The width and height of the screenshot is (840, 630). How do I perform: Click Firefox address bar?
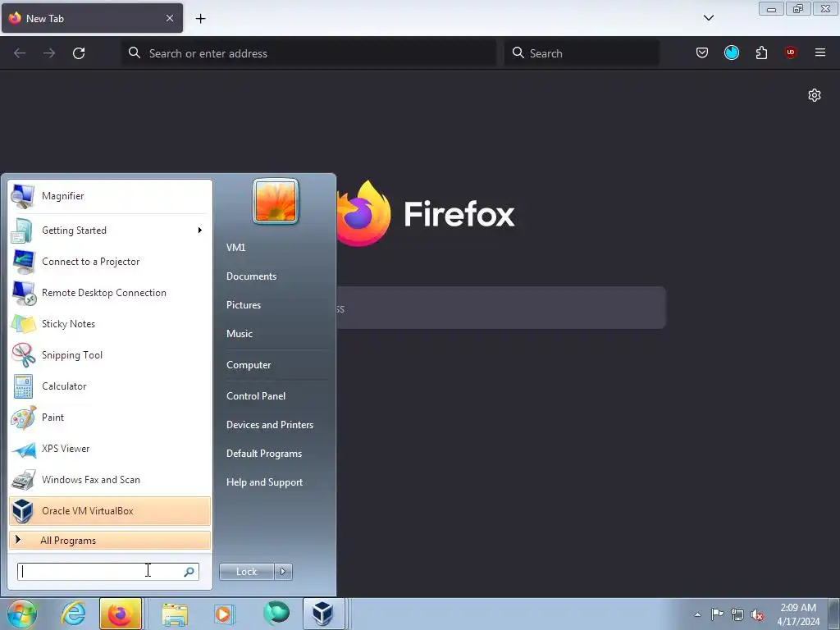coord(309,53)
